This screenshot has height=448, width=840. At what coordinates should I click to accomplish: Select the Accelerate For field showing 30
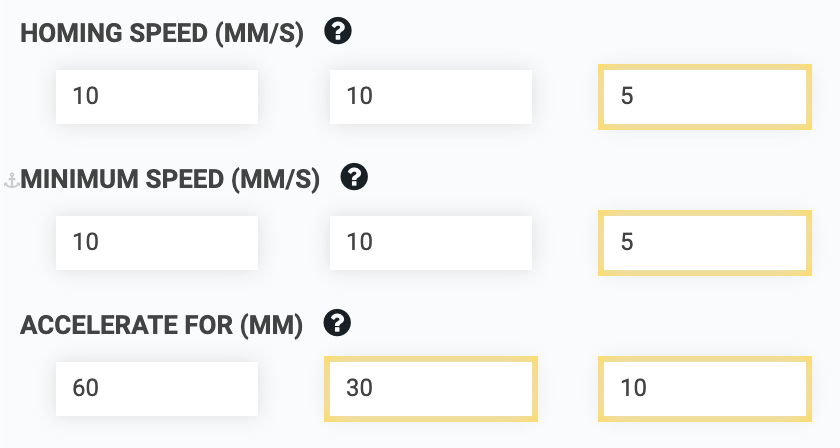click(431, 389)
